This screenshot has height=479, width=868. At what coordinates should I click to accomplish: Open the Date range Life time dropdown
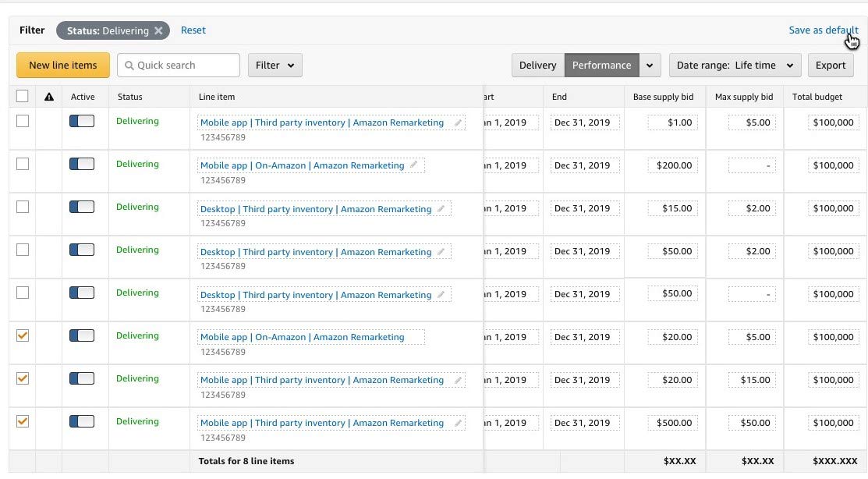point(734,65)
